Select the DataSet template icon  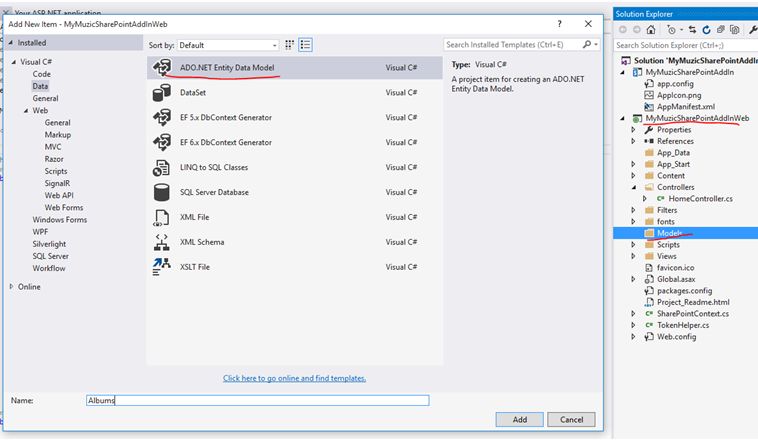tap(161, 92)
